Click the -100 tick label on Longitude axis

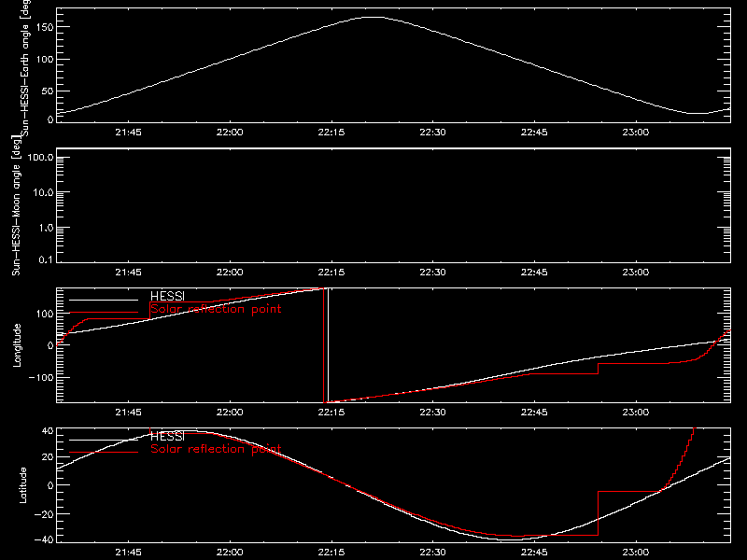(x=40, y=378)
